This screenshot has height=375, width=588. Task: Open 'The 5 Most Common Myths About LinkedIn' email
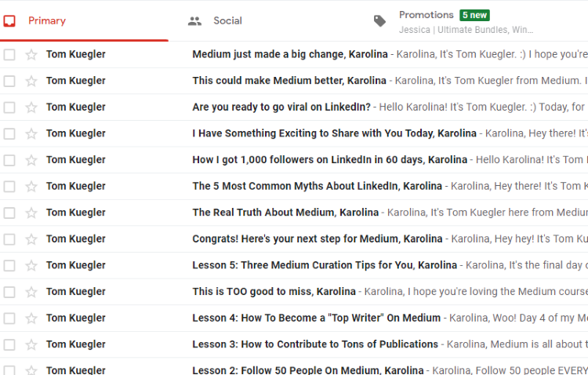click(x=294, y=186)
